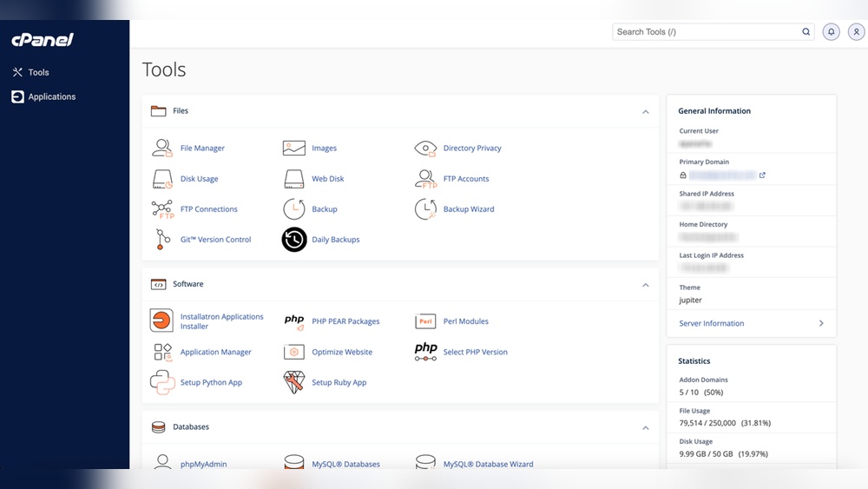Open the Backup link text

(325, 209)
